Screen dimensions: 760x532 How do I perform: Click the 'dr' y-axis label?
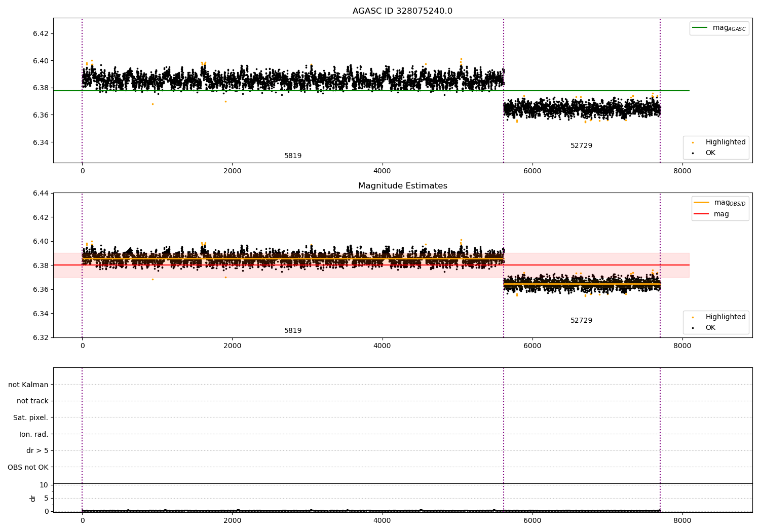[x=33, y=498]
